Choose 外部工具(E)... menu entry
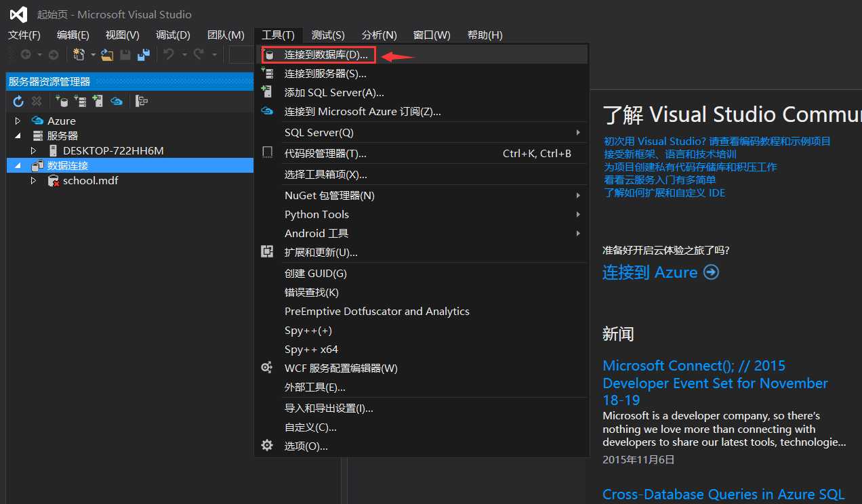Screen dimensions: 862x504 click(422, 387)
